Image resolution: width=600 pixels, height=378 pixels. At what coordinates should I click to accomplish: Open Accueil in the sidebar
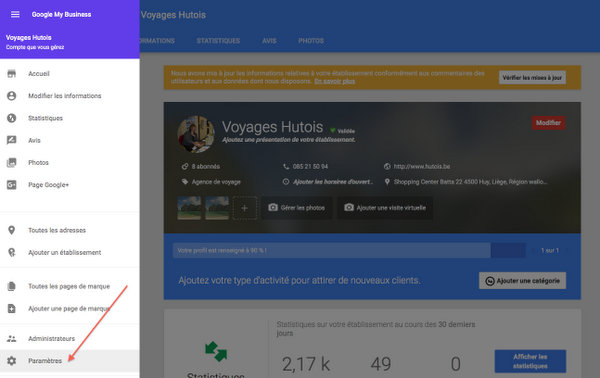click(70, 73)
